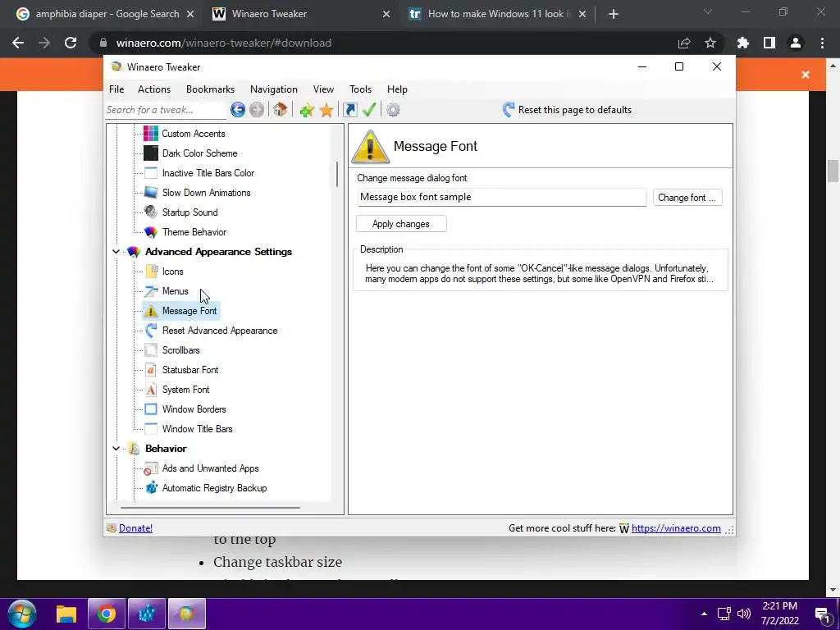This screenshot has width=840, height=630.
Task: Click the blue Back navigation arrow in toolbar
Action: [x=238, y=110]
